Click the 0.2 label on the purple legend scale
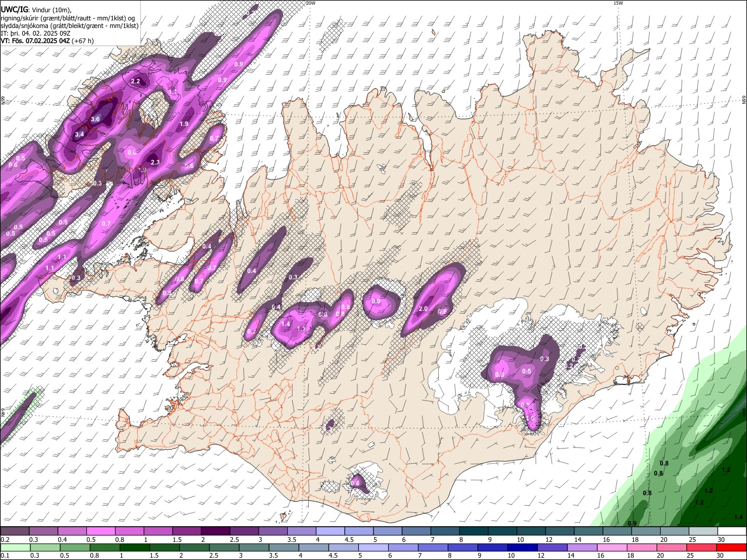Screen dimensions: 747x560 5,540
